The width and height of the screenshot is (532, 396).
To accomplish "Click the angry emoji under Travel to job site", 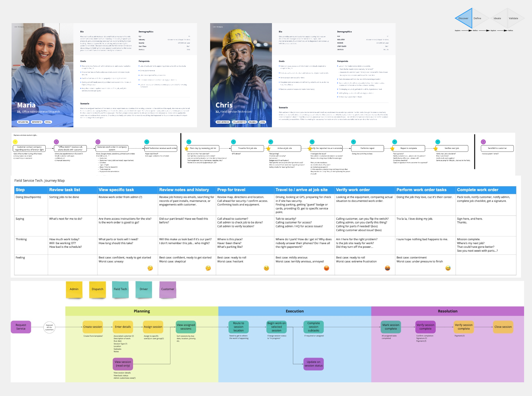I will (x=326, y=268).
